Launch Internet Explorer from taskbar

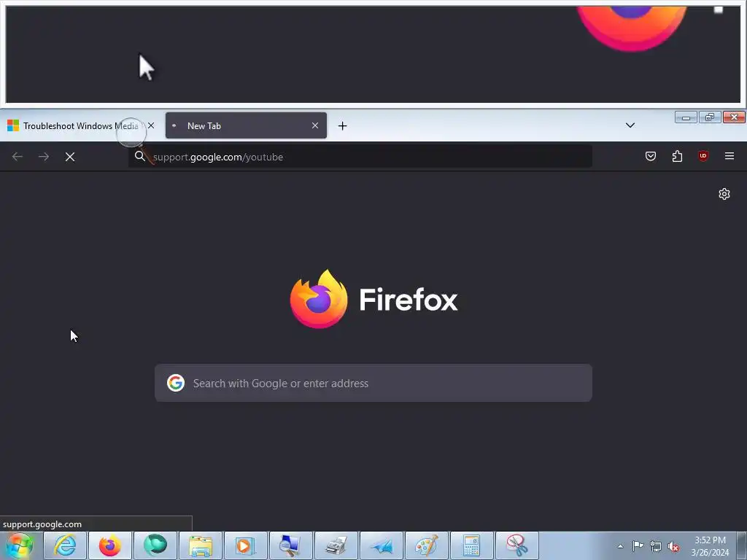[x=64, y=545]
